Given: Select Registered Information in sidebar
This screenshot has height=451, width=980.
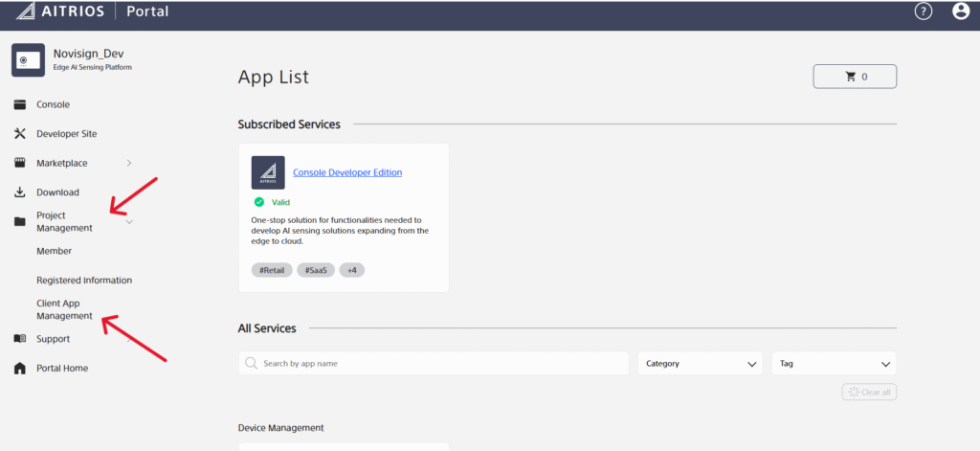Looking at the screenshot, I should point(84,281).
